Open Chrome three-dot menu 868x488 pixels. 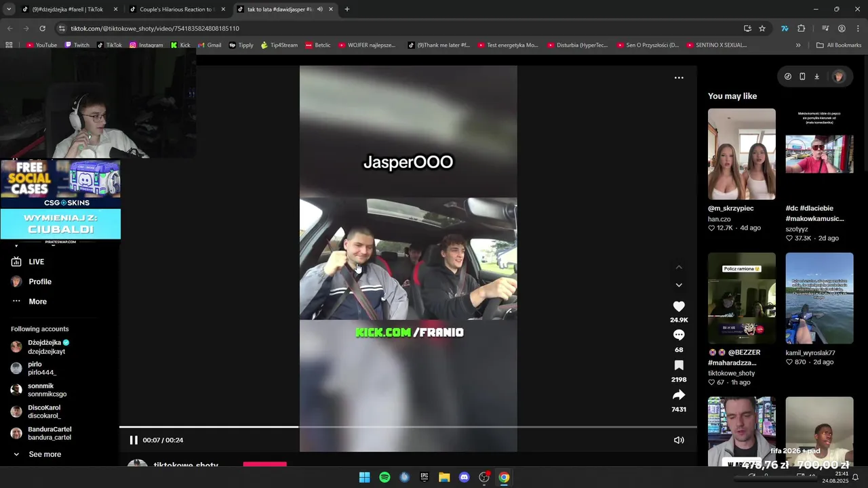coord(858,28)
